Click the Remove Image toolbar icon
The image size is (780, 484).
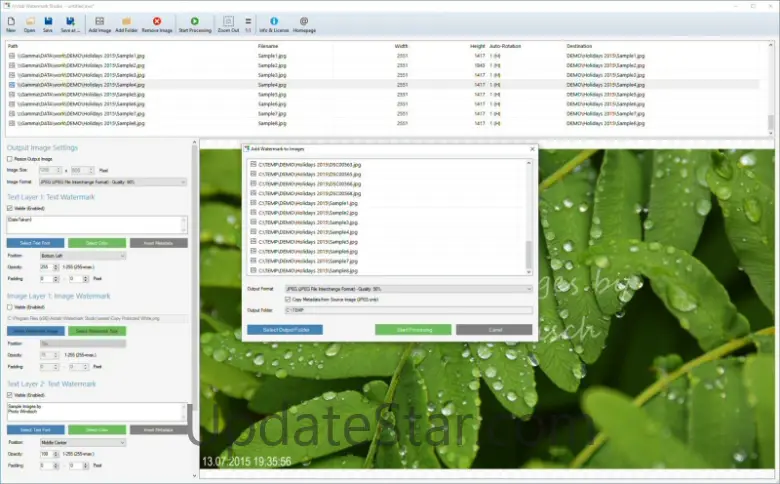click(x=156, y=23)
